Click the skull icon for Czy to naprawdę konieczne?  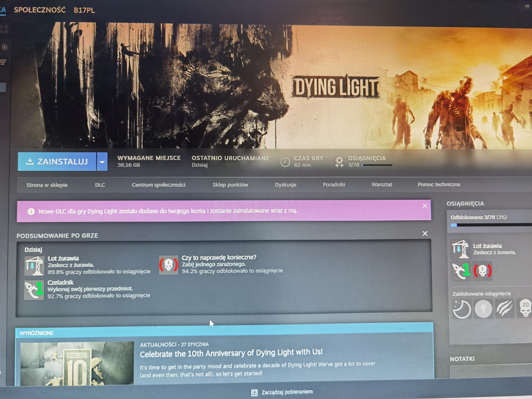(169, 265)
